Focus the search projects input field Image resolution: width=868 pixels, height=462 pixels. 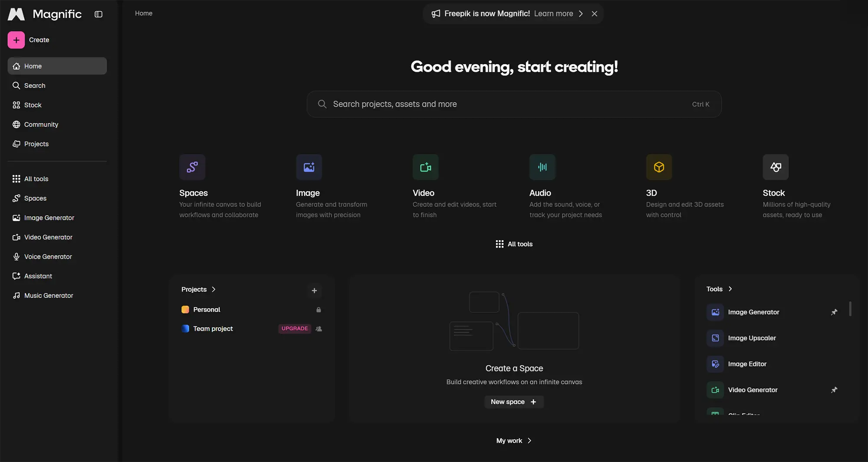point(508,104)
